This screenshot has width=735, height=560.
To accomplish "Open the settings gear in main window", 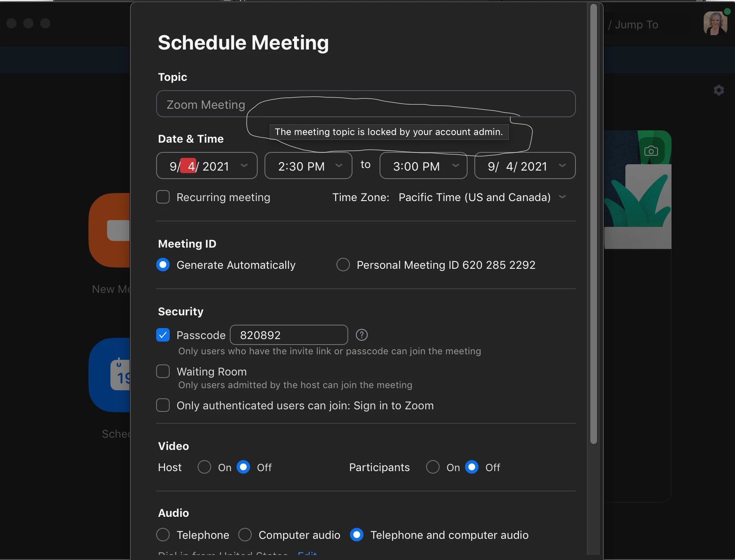I will pos(718,90).
